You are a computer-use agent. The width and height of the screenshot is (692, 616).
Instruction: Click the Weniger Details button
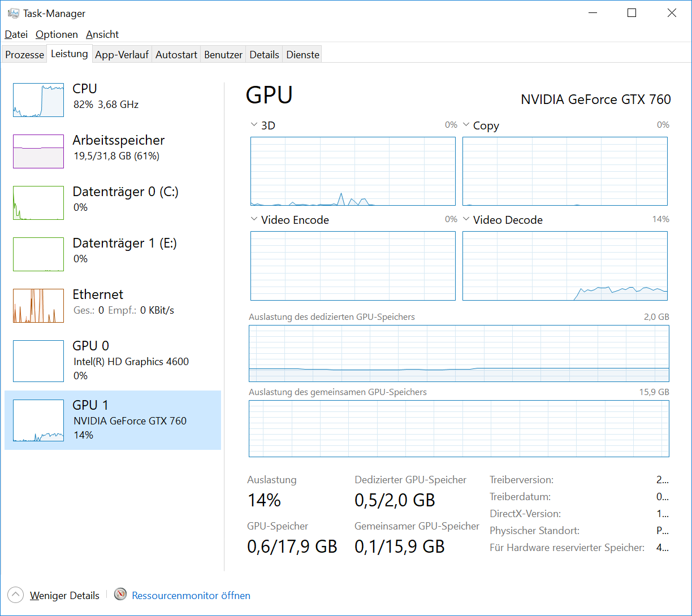(x=64, y=595)
